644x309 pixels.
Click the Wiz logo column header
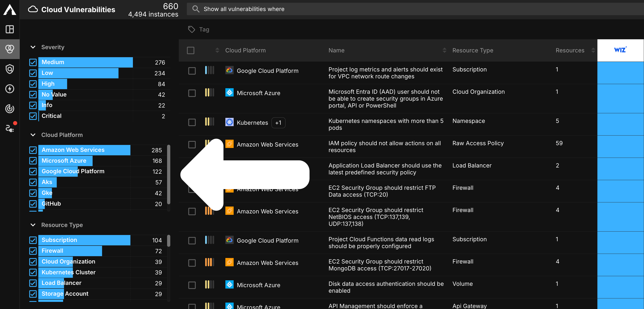point(621,50)
